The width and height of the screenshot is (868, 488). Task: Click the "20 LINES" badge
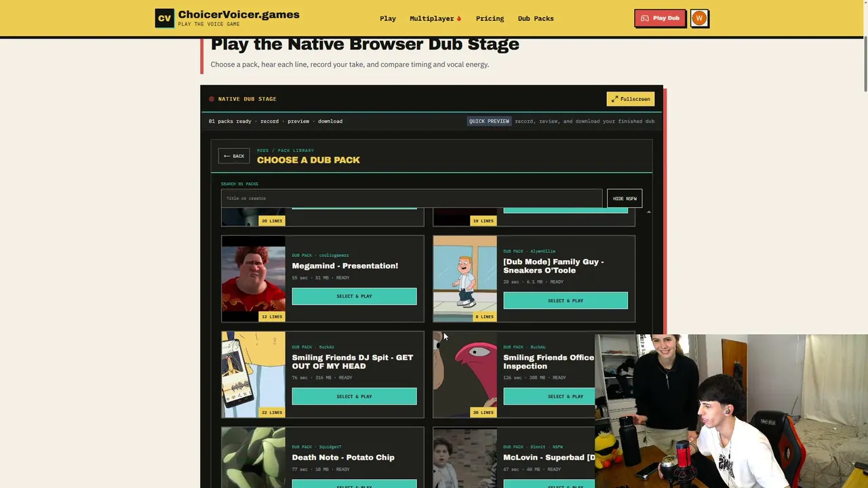click(x=271, y=221)
